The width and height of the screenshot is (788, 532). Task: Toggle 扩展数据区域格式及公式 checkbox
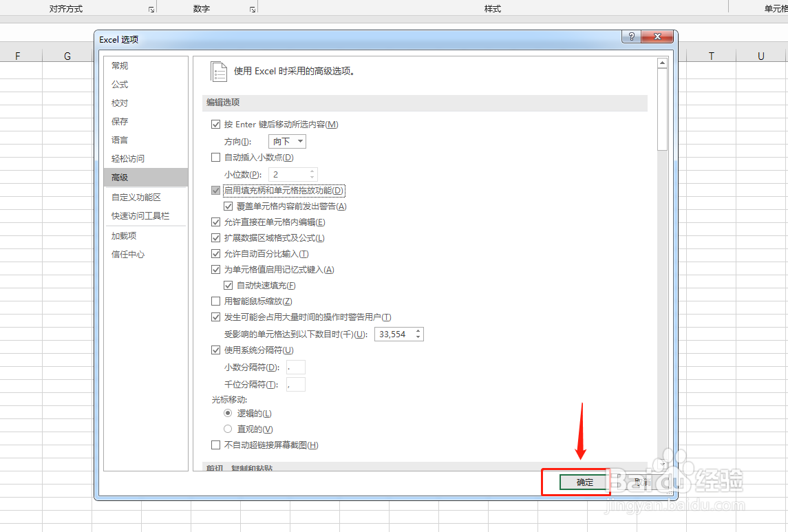[215, 238]
